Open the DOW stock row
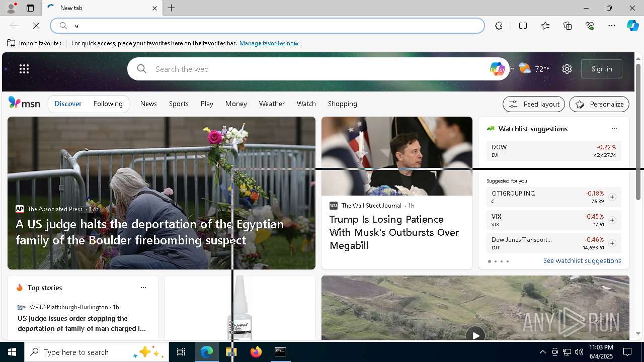The image size is (644, 362). (x=553, y=151)
